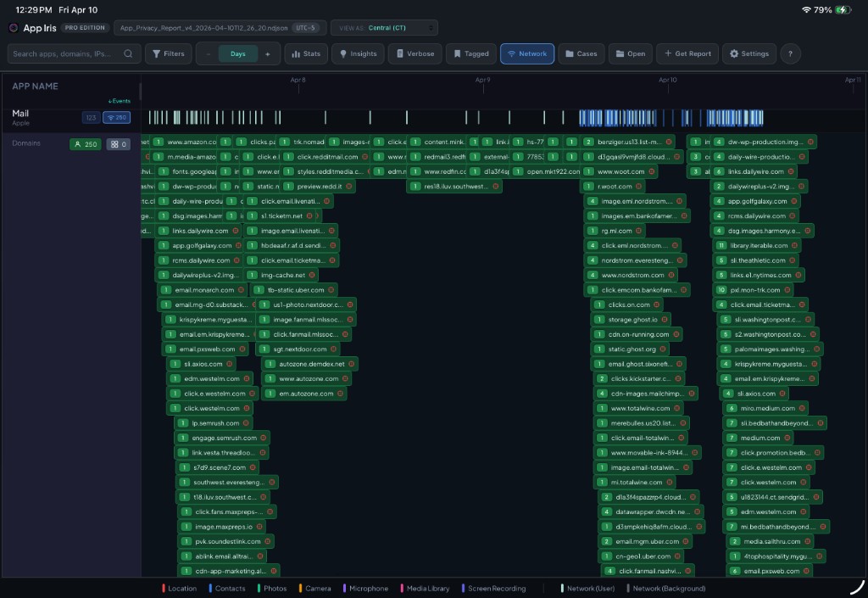Open the View As timezone dropdown
Viewport: 868px width, 598px height.
click(x=384, y=28)
